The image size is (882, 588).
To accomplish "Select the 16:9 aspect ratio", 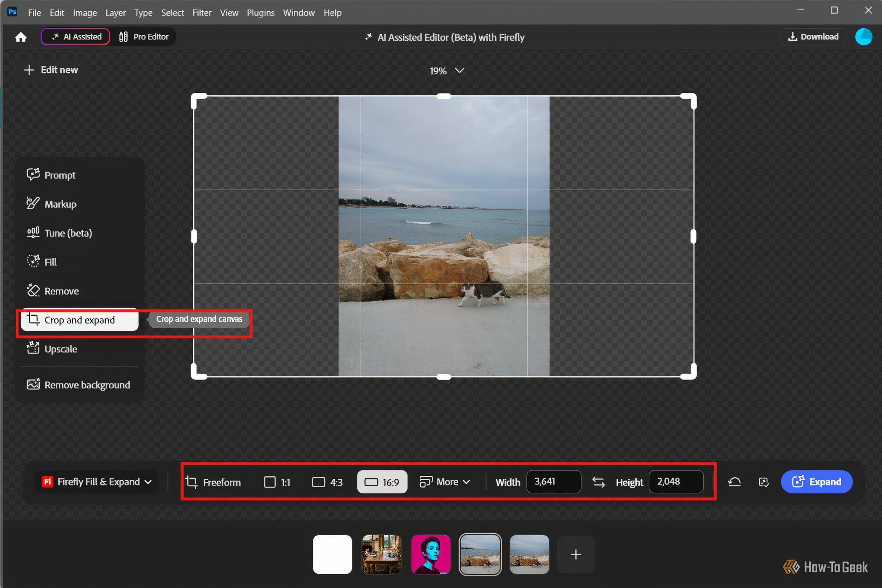I will 382,482.
